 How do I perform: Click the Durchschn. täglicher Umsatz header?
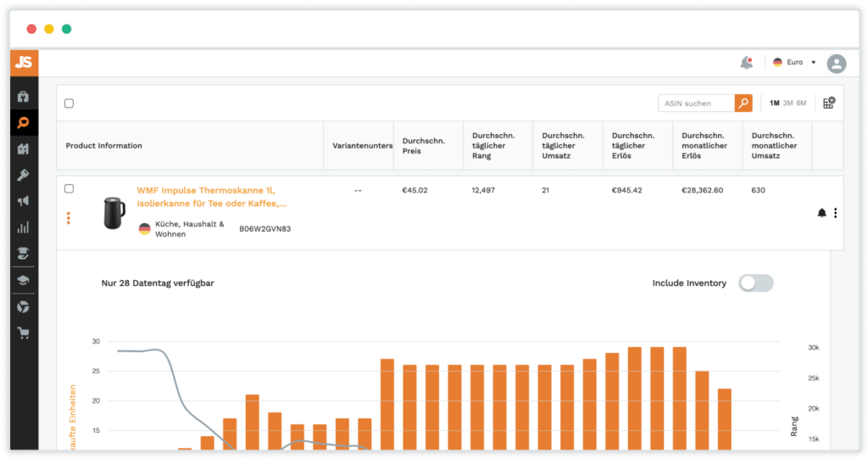click(x=563, y=146)
